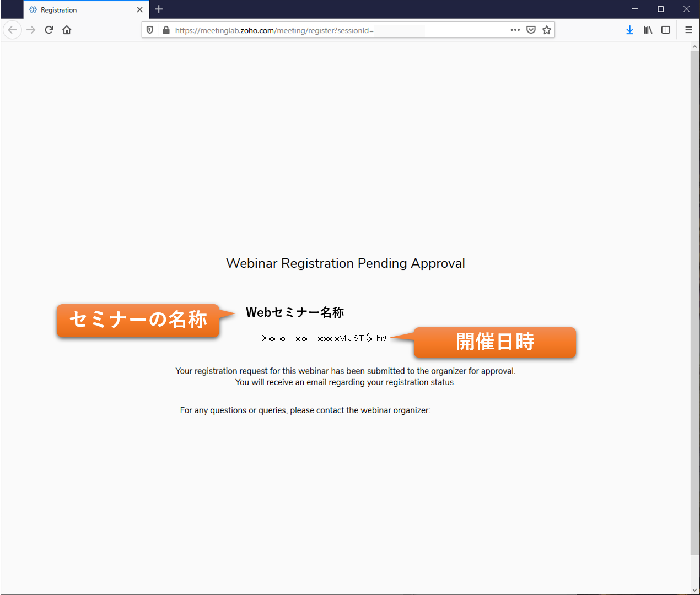Viewport: 700px width, 595px height.
Task: Go forward with the Forward arrow
Action: click(31, 30)
